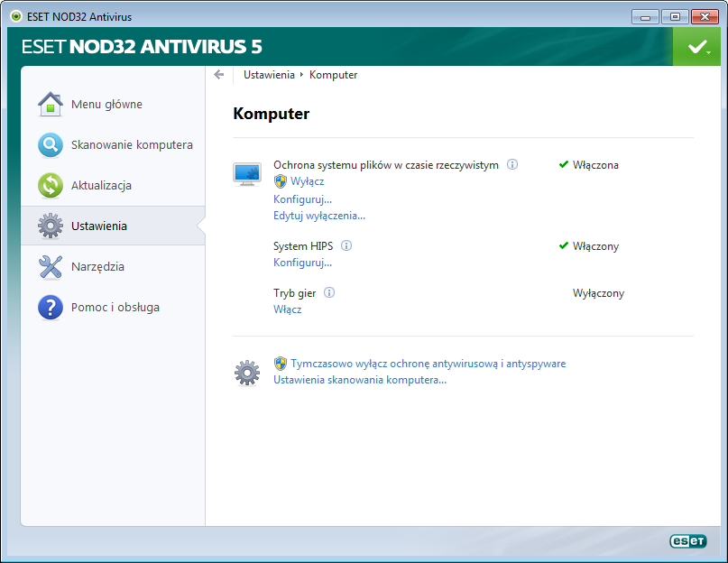Click the Komputer page heading

(272, 114)
